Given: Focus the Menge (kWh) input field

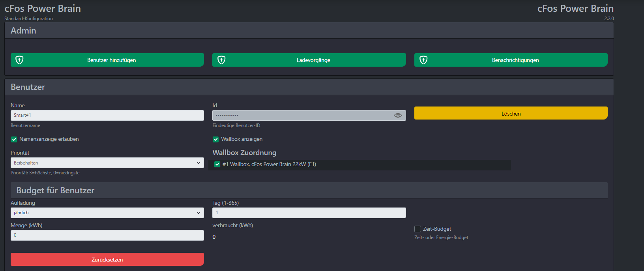Looking at the screenshot, I should tap(107, 235).
